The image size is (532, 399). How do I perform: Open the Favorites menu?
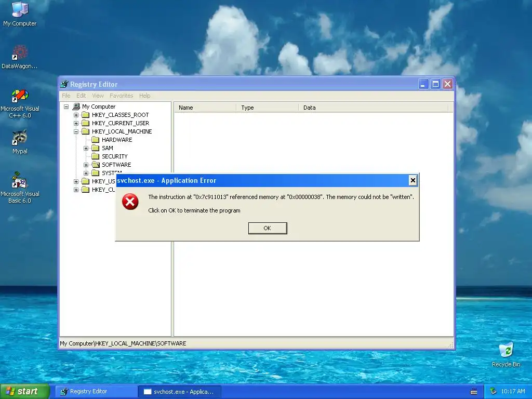coord(121,96)
